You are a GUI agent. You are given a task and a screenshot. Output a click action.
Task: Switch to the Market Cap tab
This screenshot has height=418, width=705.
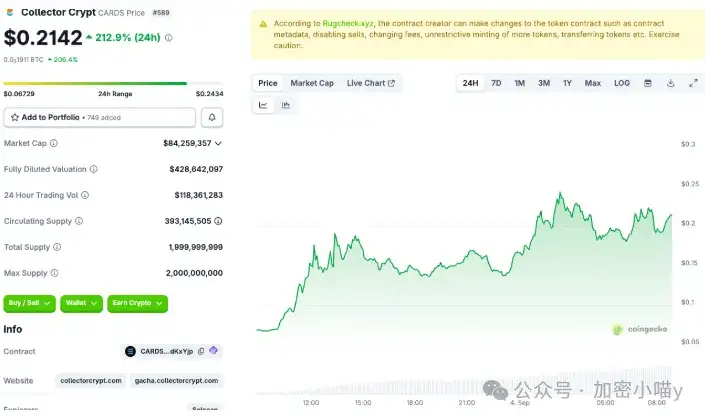pyautogui.click(x=312, y=83)
